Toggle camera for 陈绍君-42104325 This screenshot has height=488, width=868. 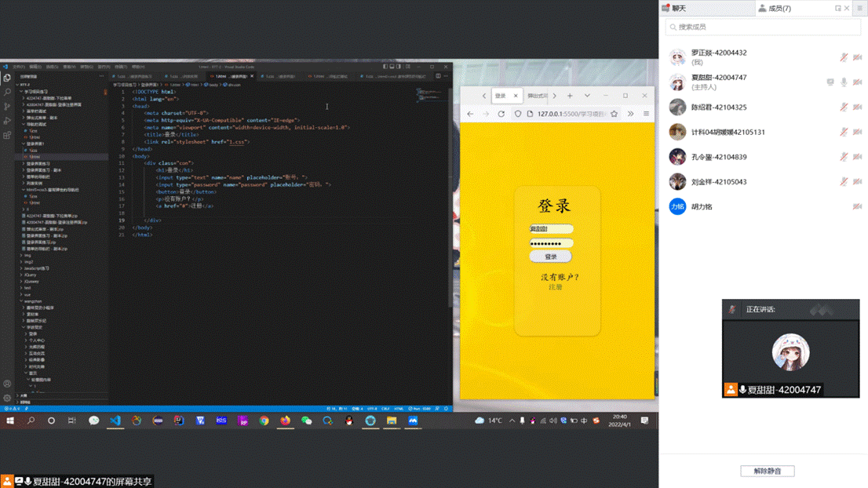click(857, 107)
